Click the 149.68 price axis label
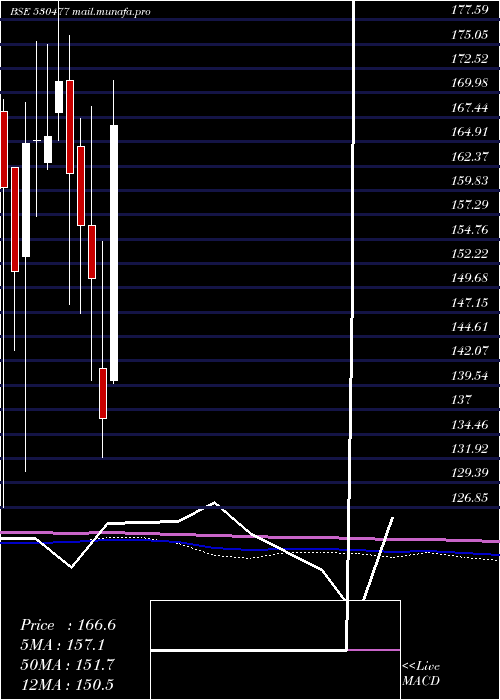 click(x=470, y=279)
